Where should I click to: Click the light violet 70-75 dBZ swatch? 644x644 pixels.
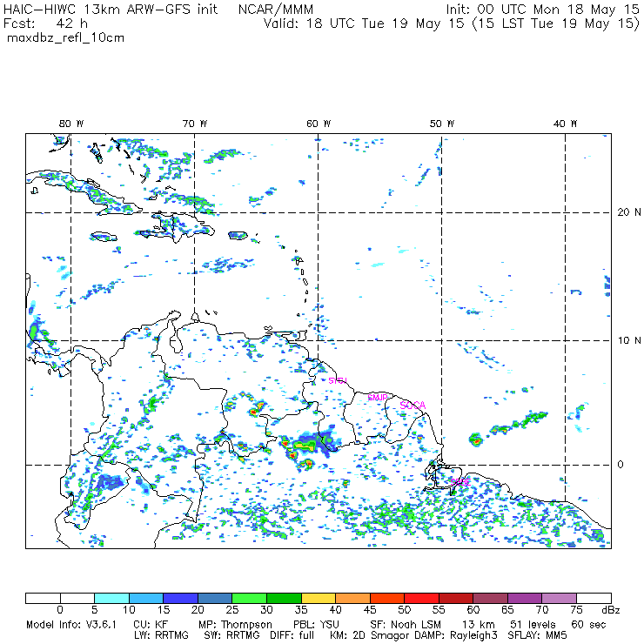[x=560, y=598]
